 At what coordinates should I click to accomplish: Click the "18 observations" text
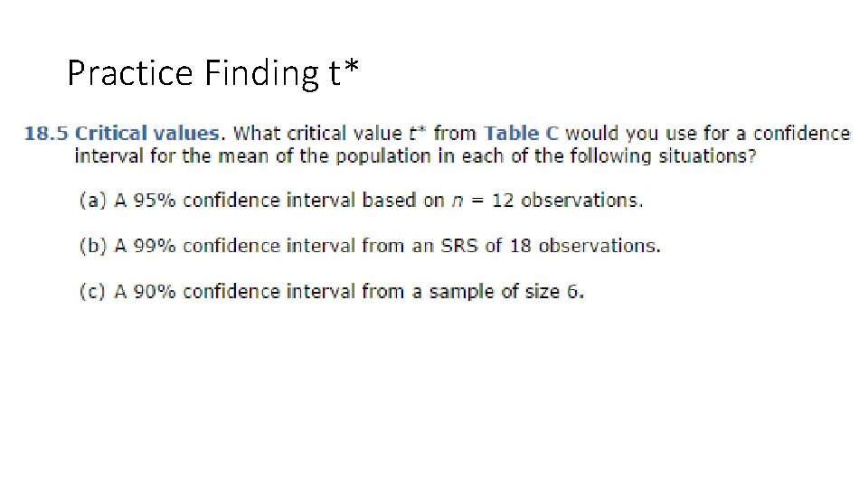pos(585,246)
